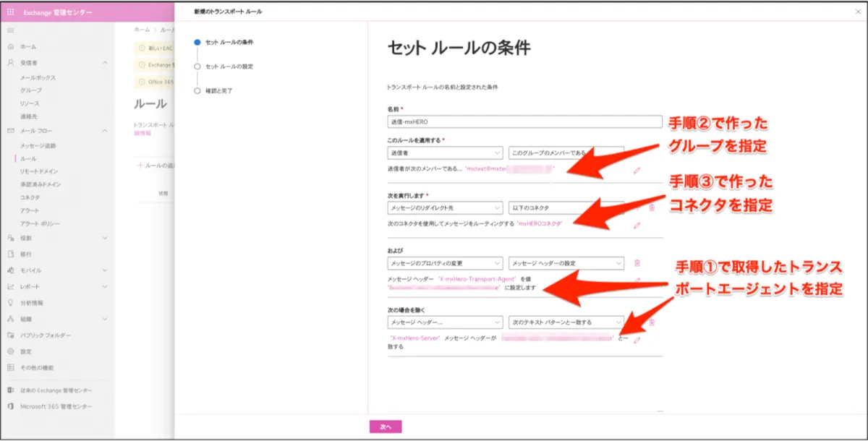Delete the 次の場合を除く exception via trash icon
This screenshot has height=441, width=868.
[x=651, y=322]
